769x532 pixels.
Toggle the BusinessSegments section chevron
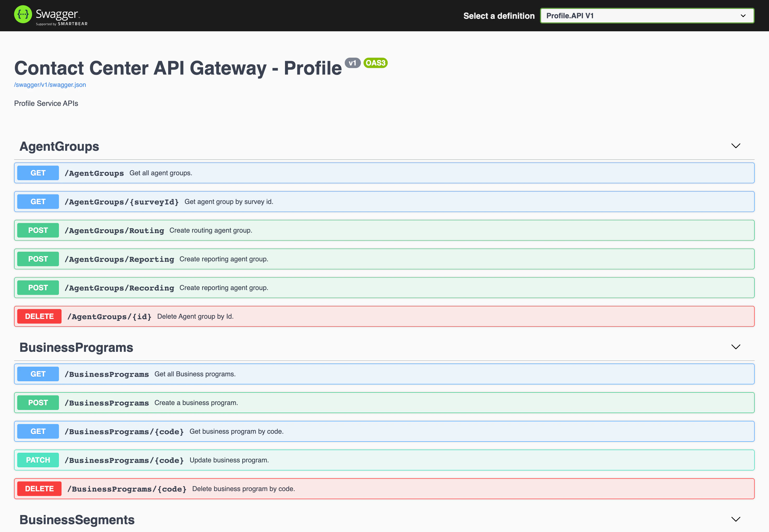click(x=735, y=519)
